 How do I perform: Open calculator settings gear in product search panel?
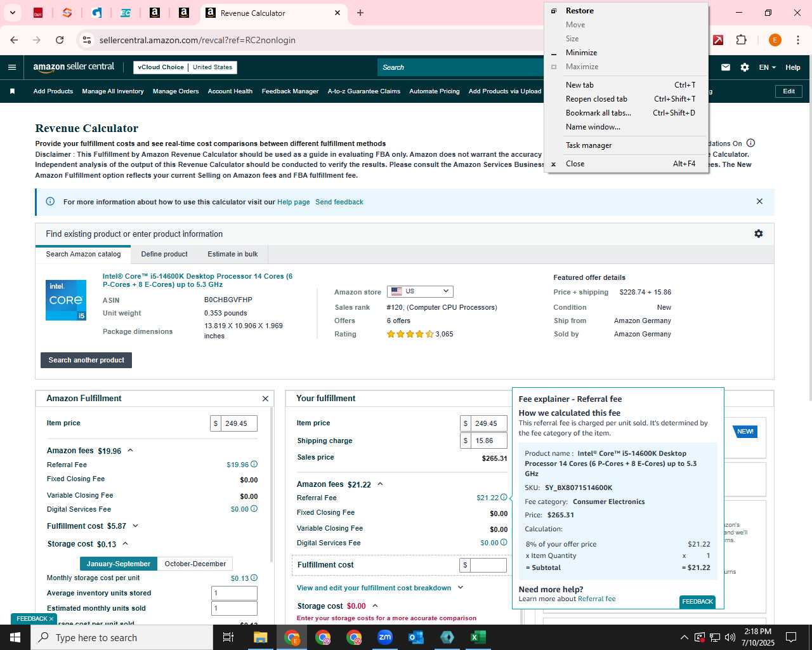click(758, 234)
